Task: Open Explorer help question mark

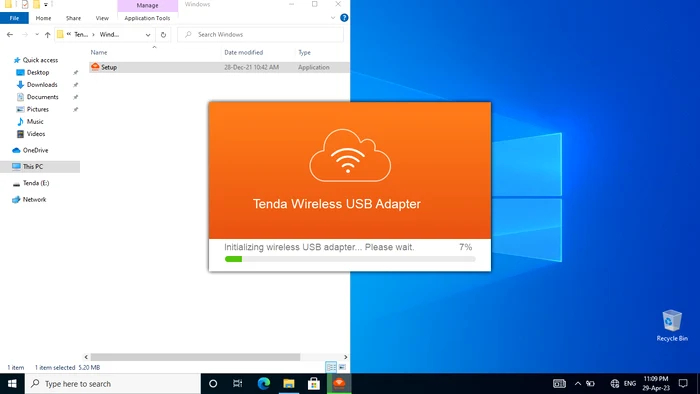Action: click(x=344, y=18)
